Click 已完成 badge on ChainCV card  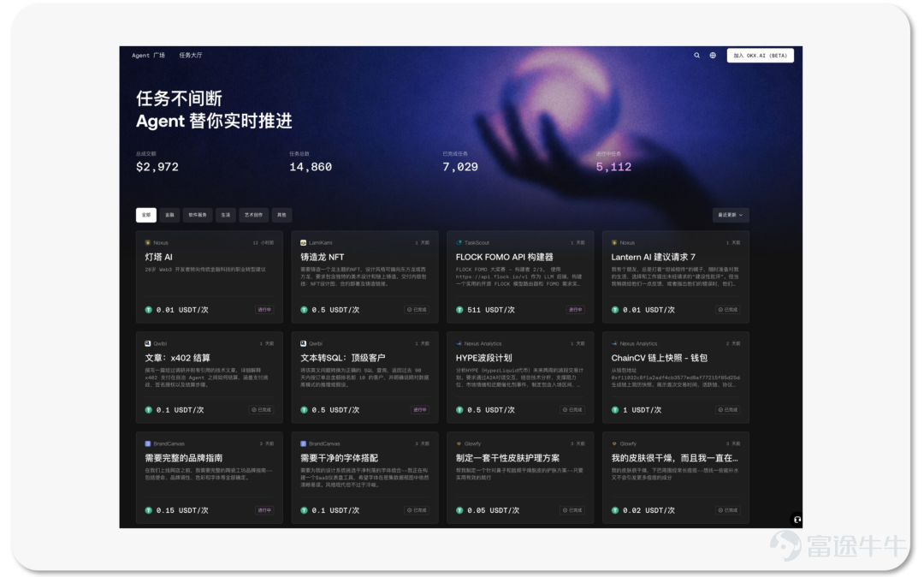point(728,410)
